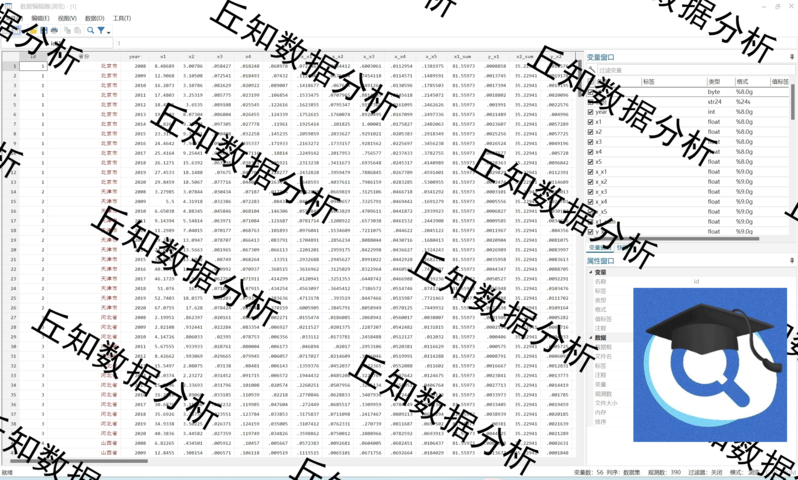Click the 格式 column header in variables list

[x=742, y=81]
